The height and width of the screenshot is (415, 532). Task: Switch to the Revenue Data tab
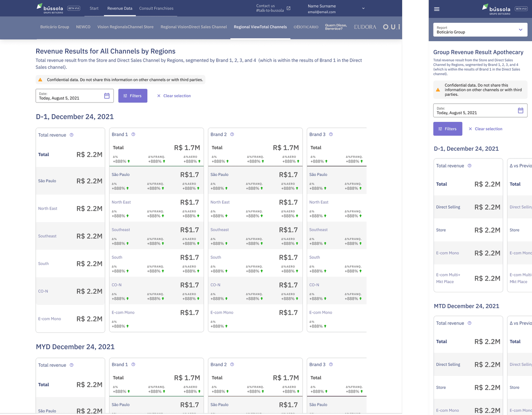[x=120, y=8]
